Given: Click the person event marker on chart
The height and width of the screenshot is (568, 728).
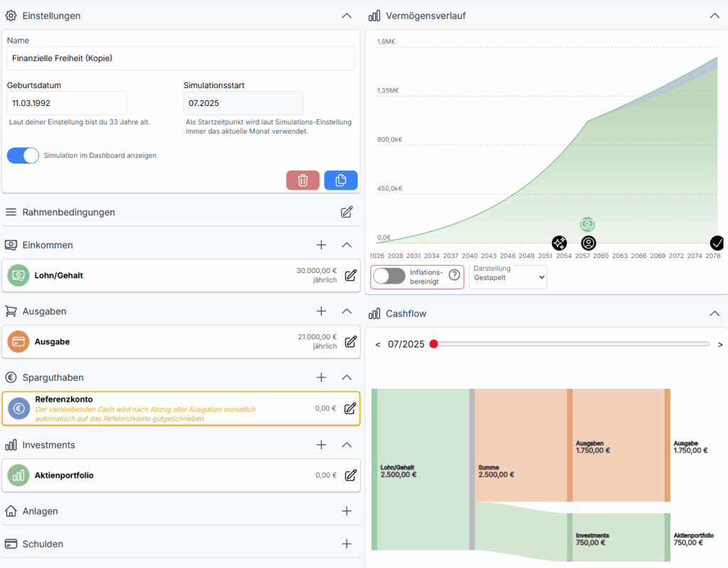Looking at the screenshot, I should coord(588,243).
